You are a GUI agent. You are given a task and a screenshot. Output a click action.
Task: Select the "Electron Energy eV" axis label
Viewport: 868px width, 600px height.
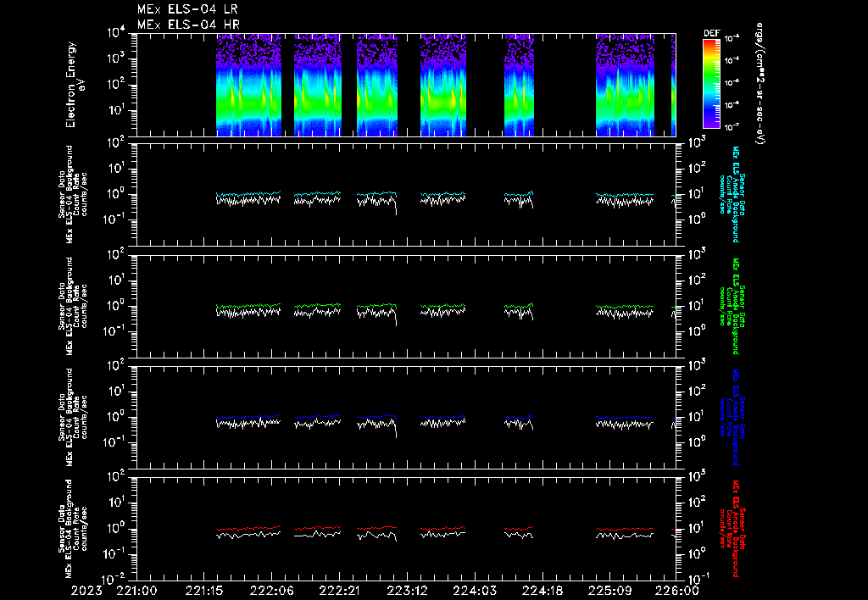(75, 85)
